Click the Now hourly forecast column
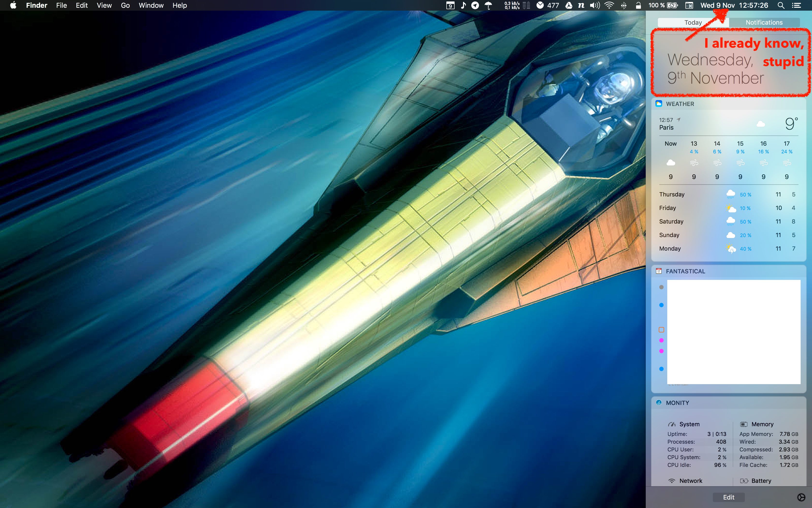The width and height of the screenshot is (812, 508). point(670,160)
